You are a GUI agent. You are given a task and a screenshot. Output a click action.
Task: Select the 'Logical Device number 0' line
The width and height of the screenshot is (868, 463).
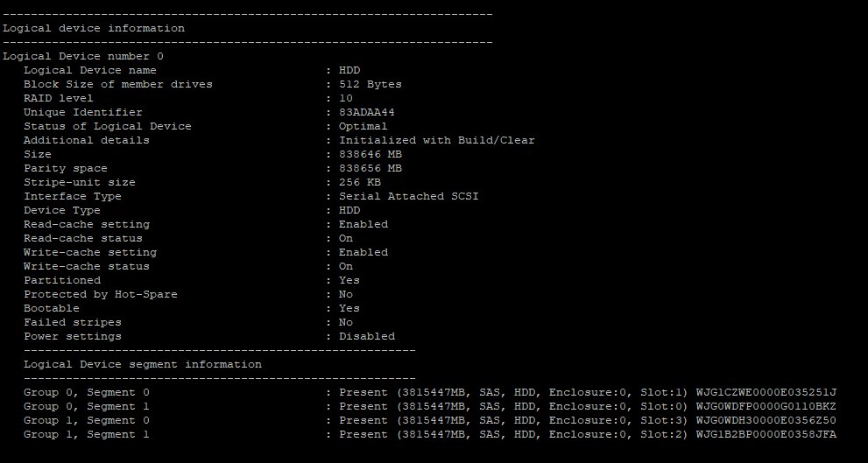point(83,56)
